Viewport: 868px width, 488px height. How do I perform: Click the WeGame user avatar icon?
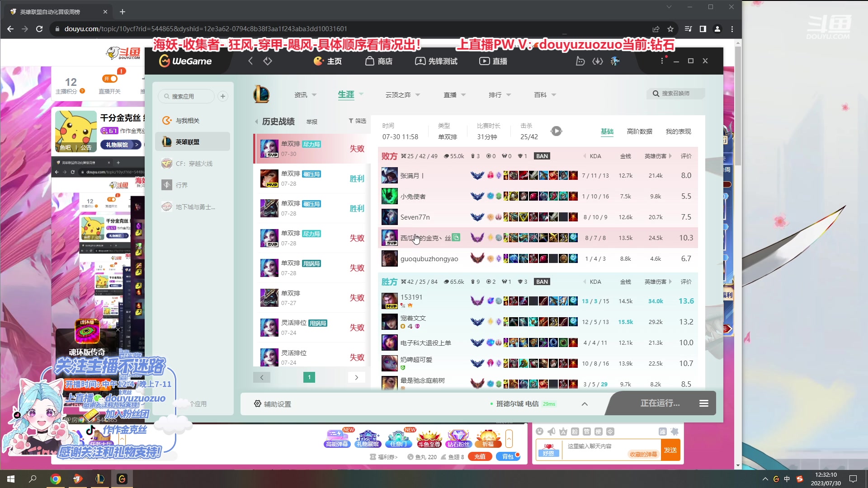pyautogui.click(x=615, y=61)
